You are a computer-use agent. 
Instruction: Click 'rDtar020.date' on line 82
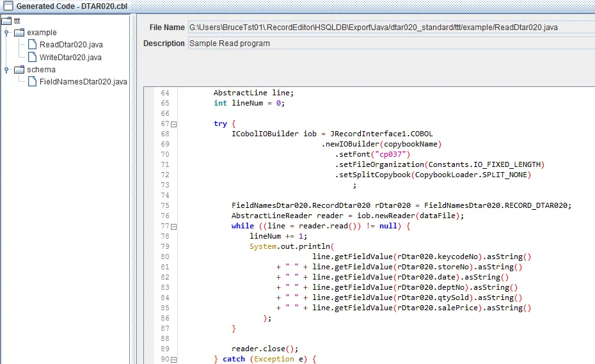[x=426, y=277]
